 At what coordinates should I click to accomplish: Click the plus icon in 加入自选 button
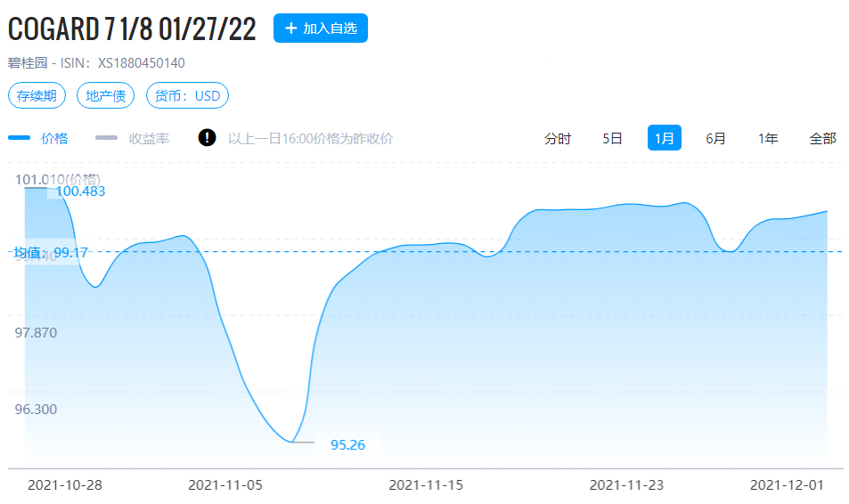290,28
